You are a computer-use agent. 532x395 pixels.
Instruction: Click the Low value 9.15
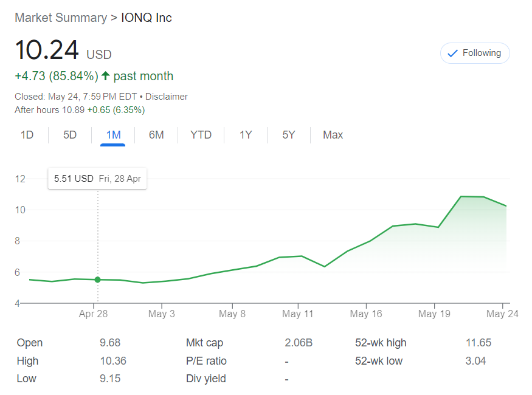(110, 379)
